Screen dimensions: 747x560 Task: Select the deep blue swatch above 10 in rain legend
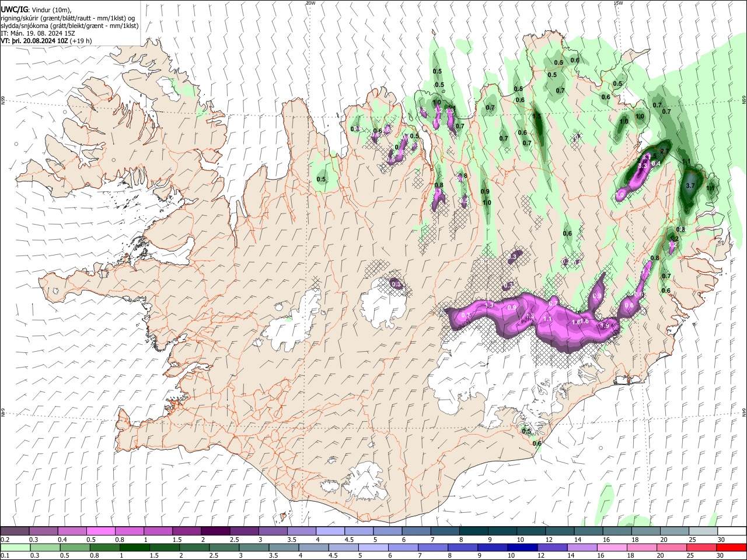(522, 547)
